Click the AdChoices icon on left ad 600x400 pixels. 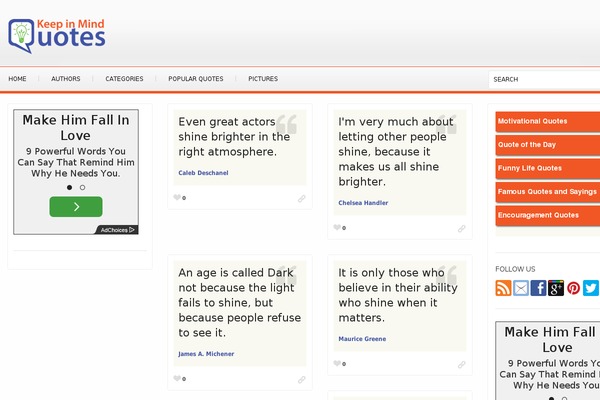point(117,230)
